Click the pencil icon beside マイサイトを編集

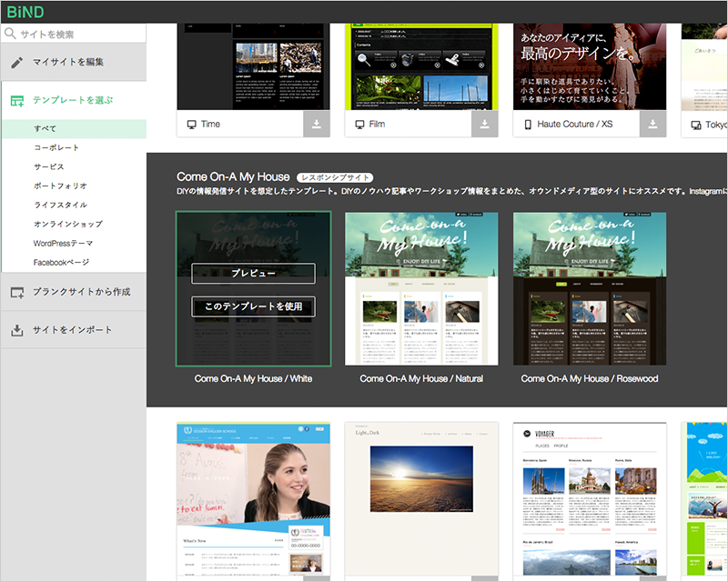(x=16, y=63)
